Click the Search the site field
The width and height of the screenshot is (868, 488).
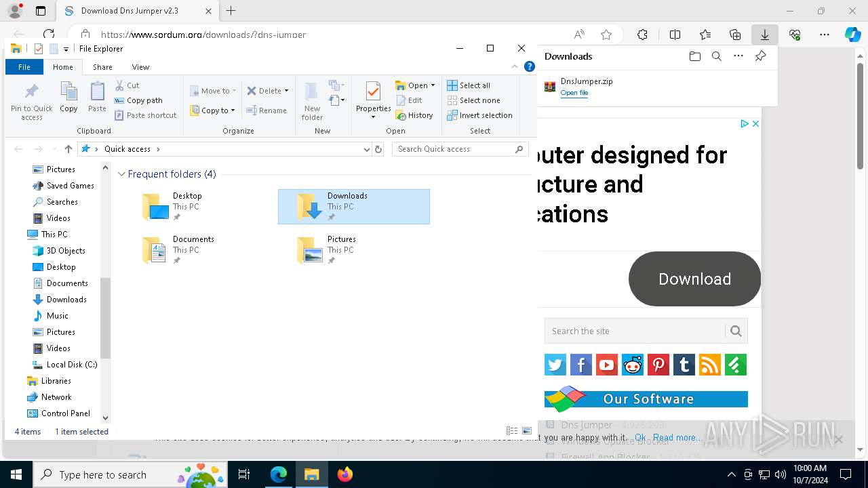pyautogui.click(x=635, y=331)
